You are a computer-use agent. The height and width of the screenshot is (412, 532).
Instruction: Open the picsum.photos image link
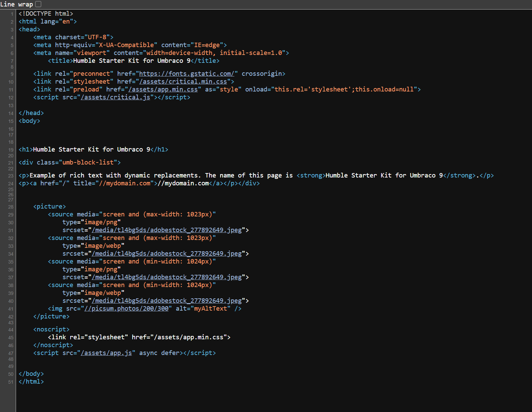pos(128,308)
